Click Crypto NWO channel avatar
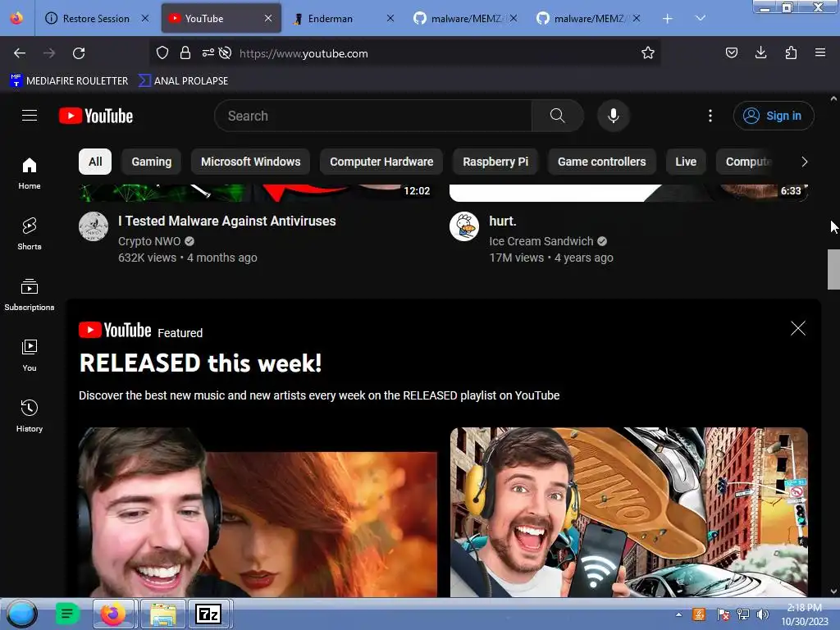 [x=94, y=226]
